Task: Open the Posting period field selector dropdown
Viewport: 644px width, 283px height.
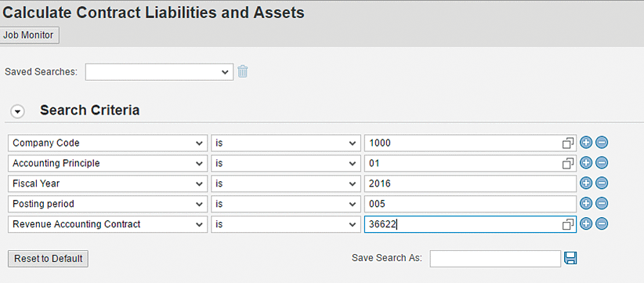Action: tap(107, 204)
